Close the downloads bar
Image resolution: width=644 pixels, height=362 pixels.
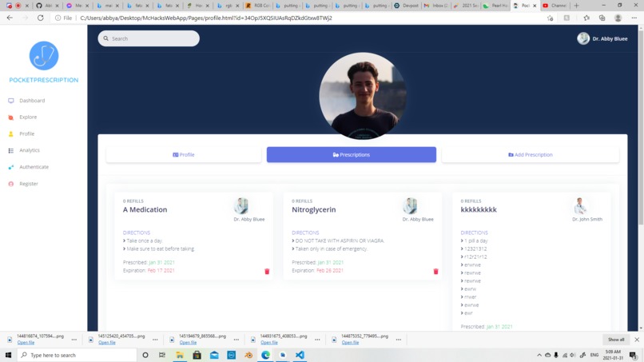click(637, 340)
